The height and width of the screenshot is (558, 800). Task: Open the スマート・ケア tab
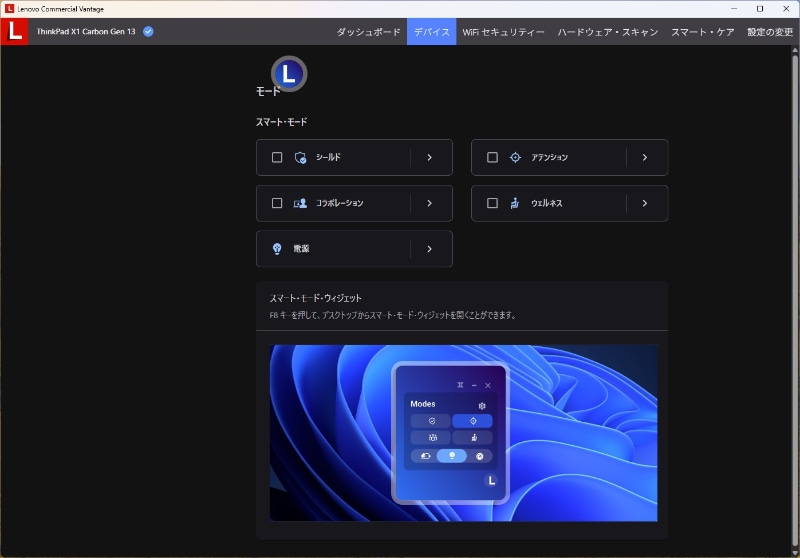pyautogui.click(x=703, y=32)
